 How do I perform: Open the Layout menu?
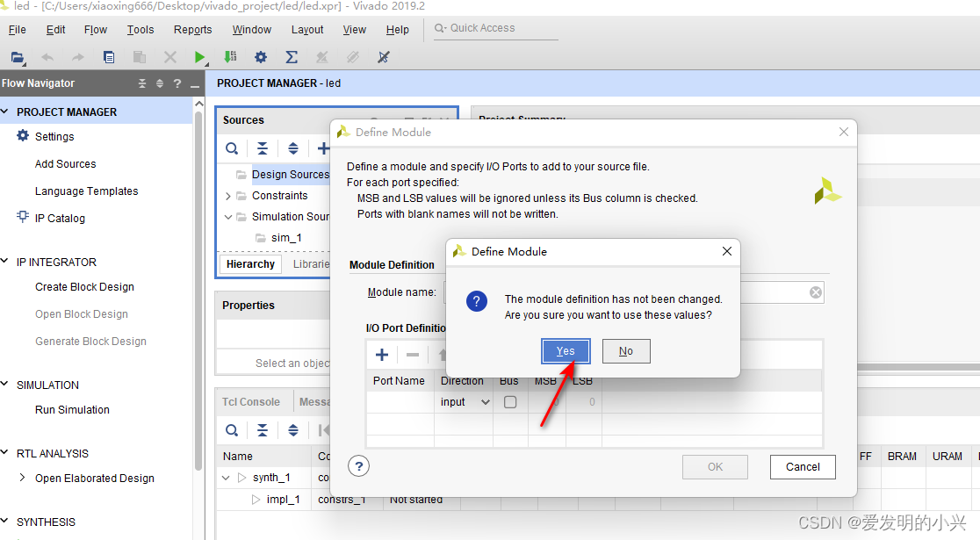point(307,30)
